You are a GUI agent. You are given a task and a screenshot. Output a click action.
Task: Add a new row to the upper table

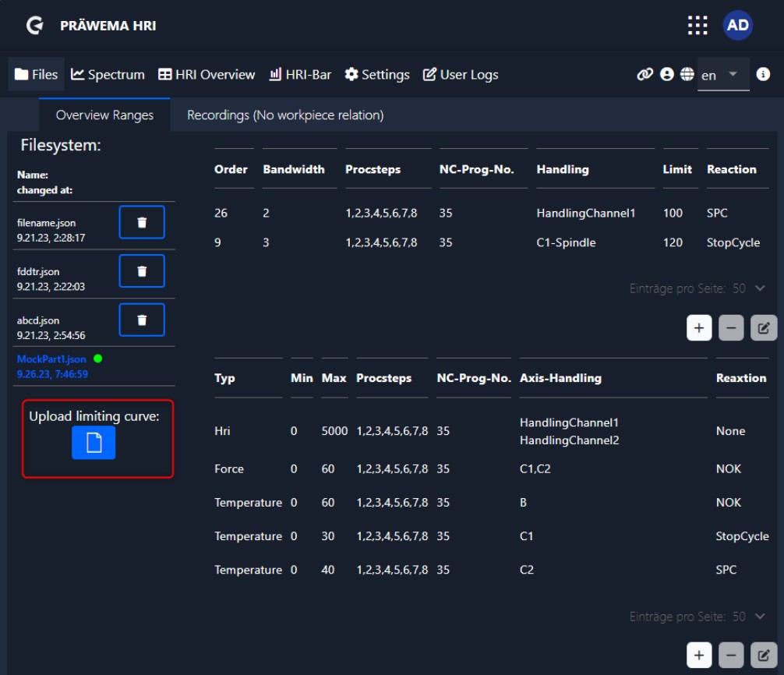tap(699, 328)
